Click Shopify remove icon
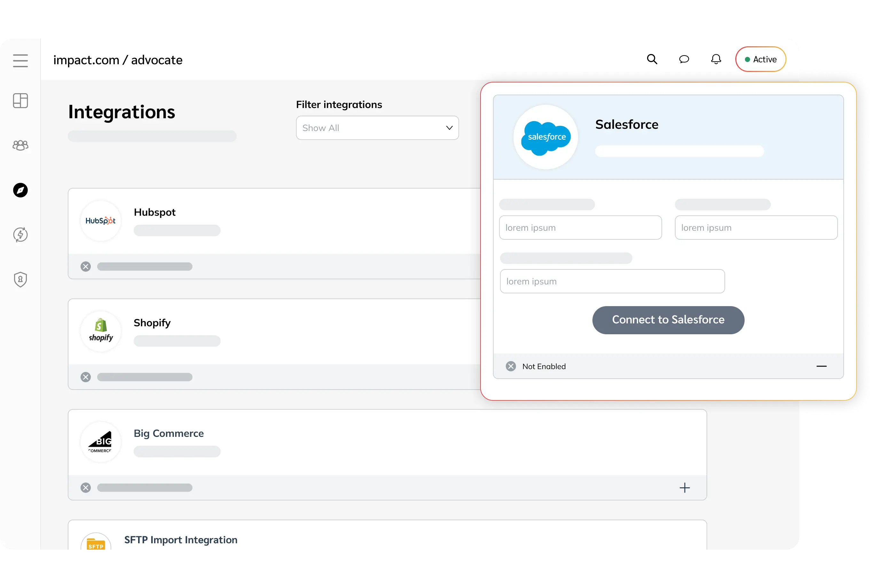The image size is (876, 588). coord(85,377)
